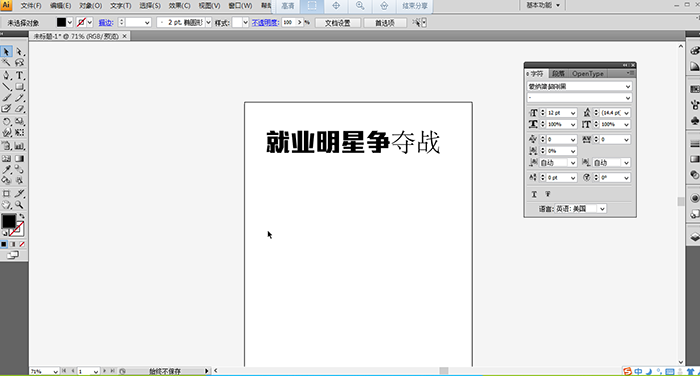Set paint mode to Color
700x376 pixels.
[4, 244]
